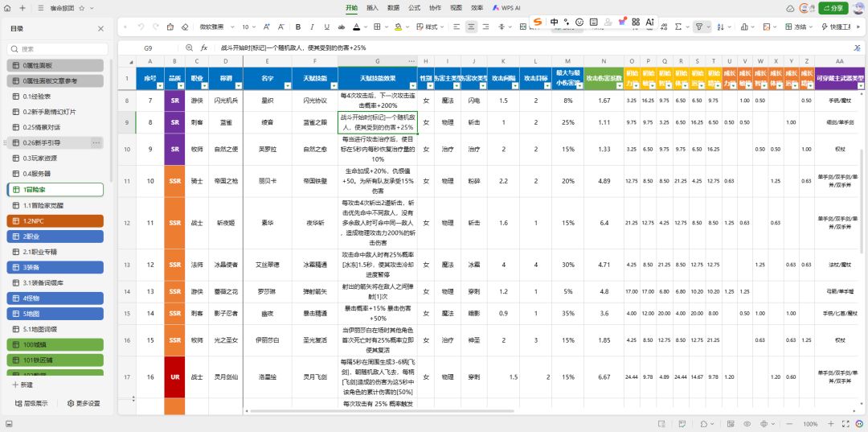Open the 公式 ribbon tab
Image resolution: width=868 pixels, height=432 pixels.
click(414, 8)
